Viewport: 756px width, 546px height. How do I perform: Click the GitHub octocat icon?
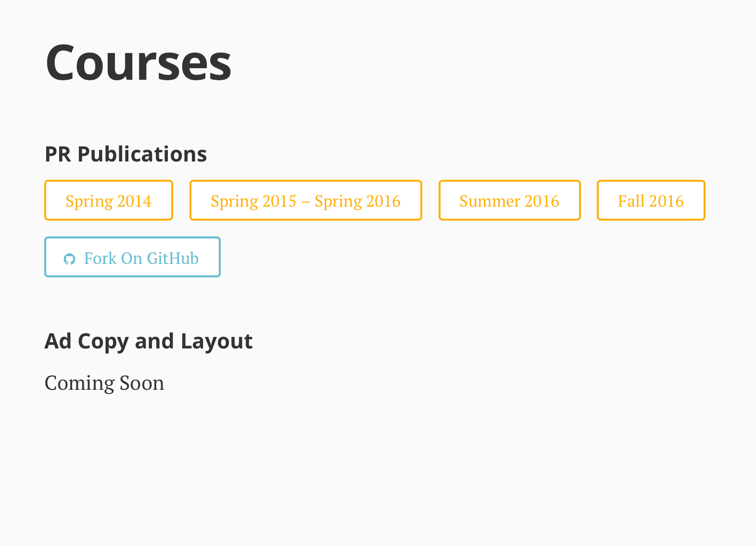pyautogui.click(x=70, y=259)
